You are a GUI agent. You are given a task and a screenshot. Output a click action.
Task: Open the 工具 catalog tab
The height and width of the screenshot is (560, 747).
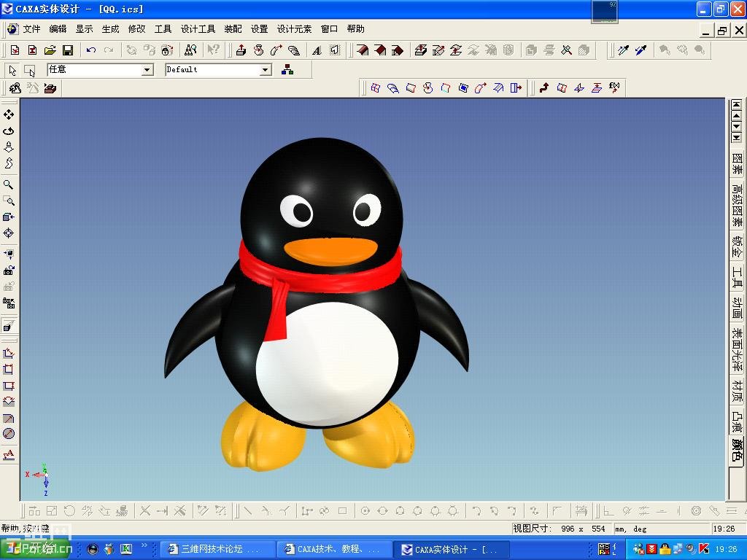click(x=737, y=278)
